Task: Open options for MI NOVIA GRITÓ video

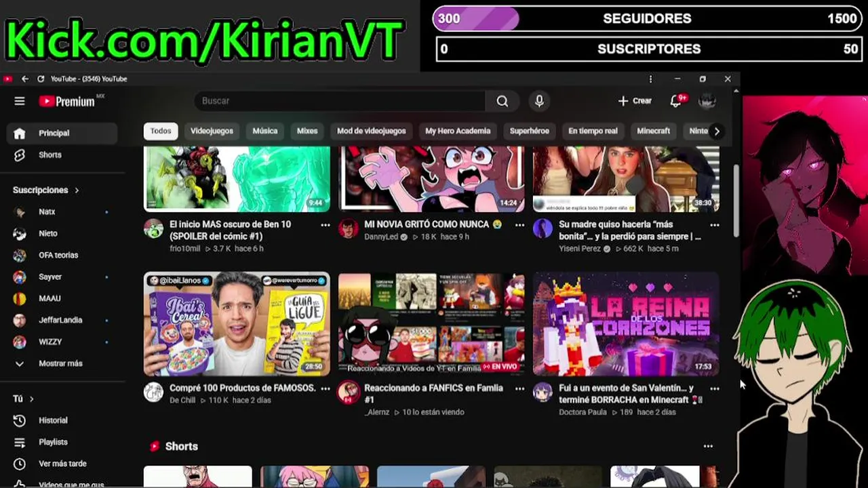Action: [x=520, y=225]
